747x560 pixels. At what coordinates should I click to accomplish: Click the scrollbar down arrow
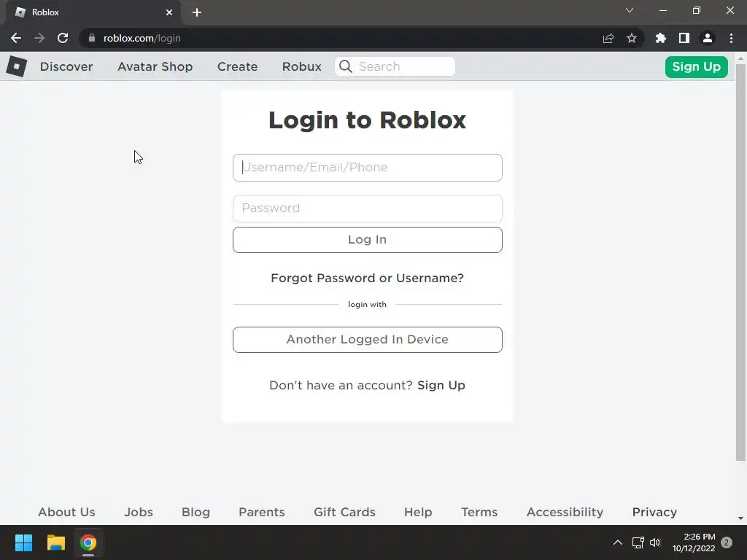740,518
